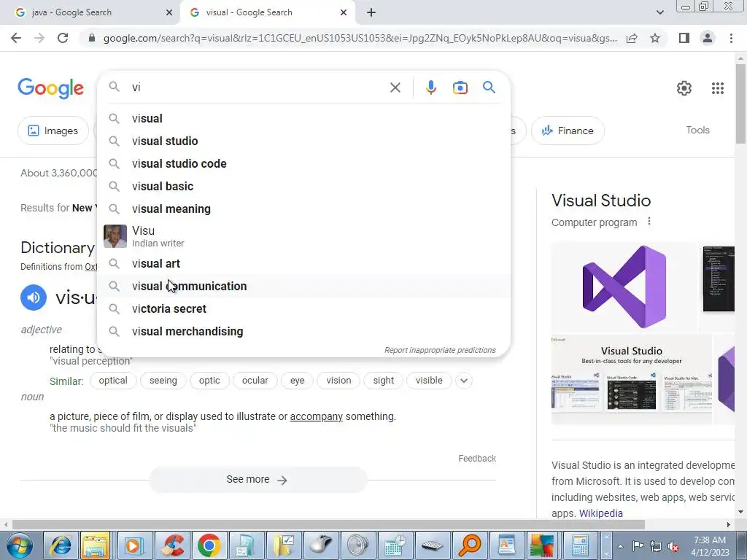This screenshot has width=747, height=560.
Task: Open the calculator icon on the taskbar
Action: 580,545
